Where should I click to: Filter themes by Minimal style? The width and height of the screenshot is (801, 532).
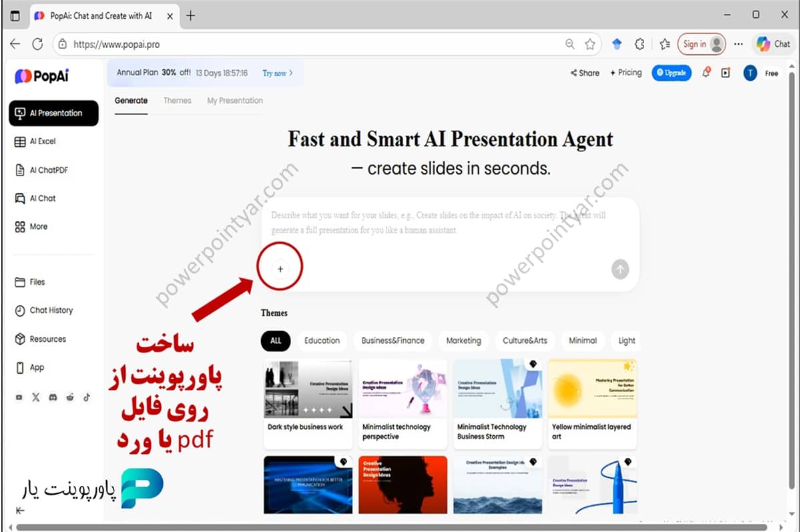(583, 340)
